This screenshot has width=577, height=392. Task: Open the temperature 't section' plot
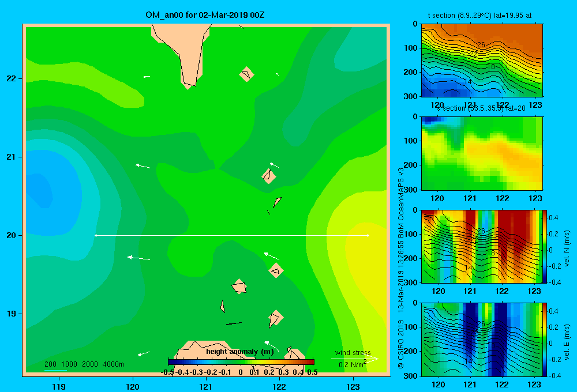pos(482,61)
